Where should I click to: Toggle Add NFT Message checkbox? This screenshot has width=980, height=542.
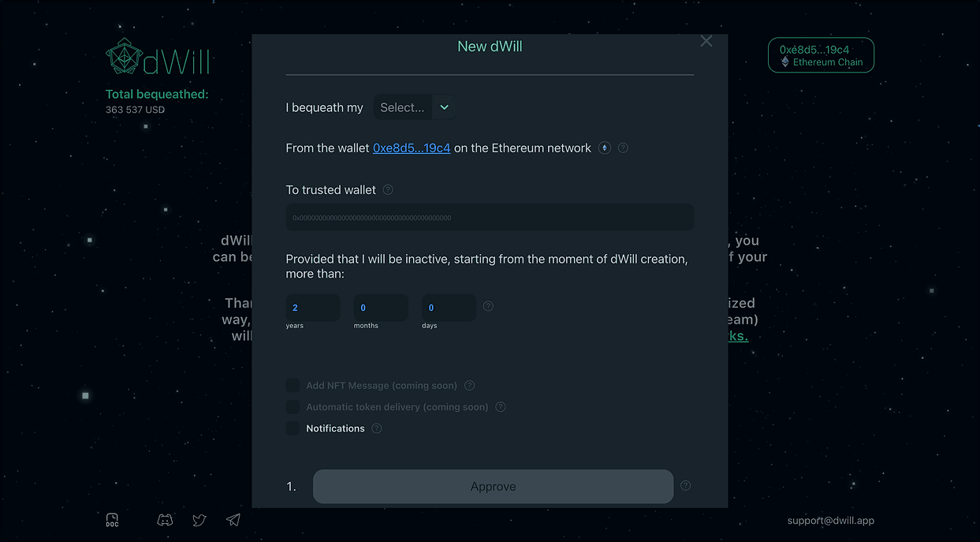293,386
